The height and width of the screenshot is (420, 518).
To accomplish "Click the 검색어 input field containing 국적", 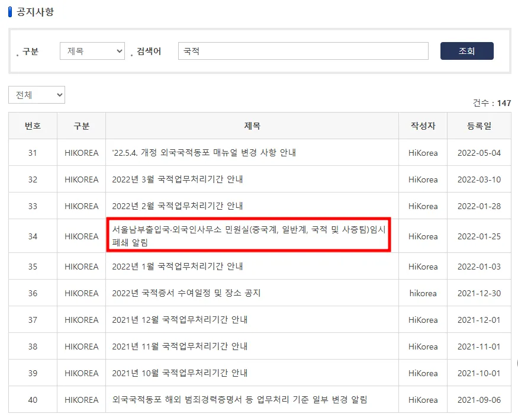I will [x=303, y=51].
